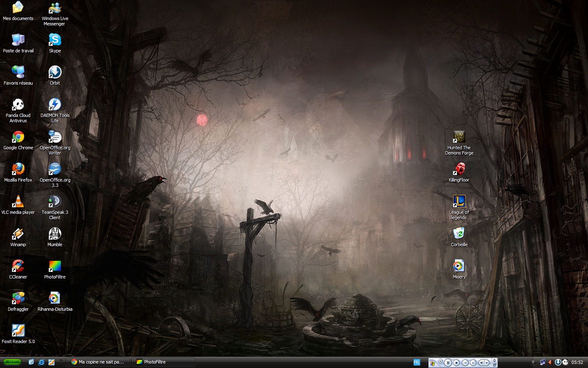588x368 pixels.
Task: Launch Internet Explorer from quick launch
Action: (x=41, y=362)
